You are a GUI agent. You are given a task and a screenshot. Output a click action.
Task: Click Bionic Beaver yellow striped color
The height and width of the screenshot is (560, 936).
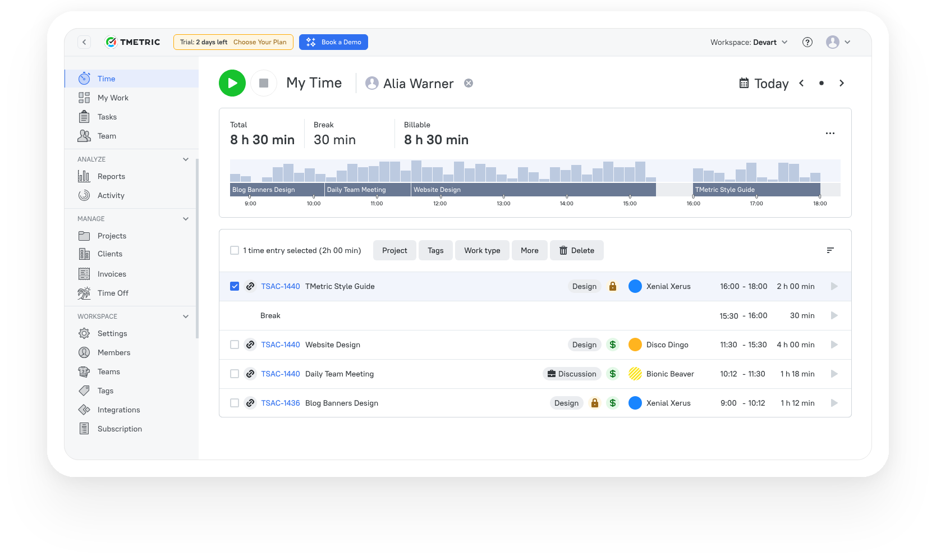pyautogui.click(x=635, y=374)
